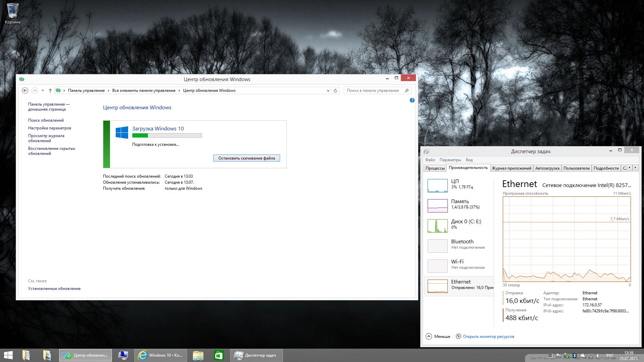
Task: Collapse Task Manager with the fewer details arrow
Action: [429, 336]
